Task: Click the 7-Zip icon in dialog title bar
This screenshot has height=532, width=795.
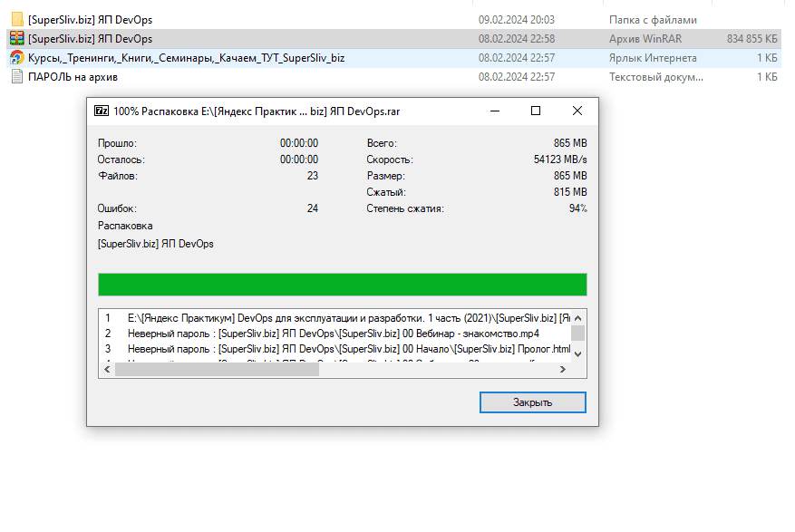Action: click(x=102, y=111)
